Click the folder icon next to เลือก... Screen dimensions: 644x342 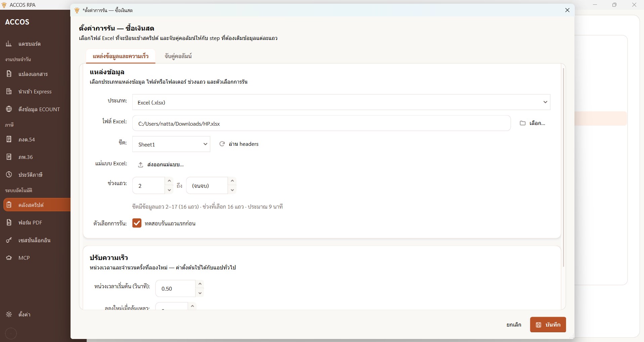point(522,123)
